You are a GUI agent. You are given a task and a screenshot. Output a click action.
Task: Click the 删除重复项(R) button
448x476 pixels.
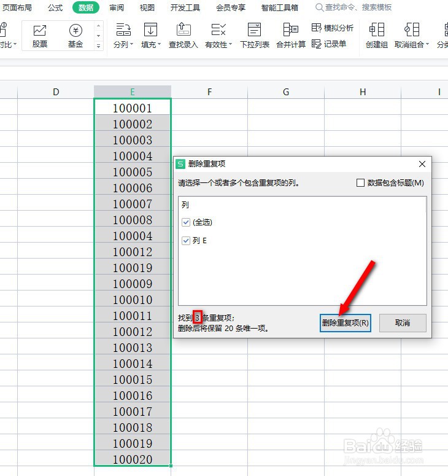coord(345,322)
